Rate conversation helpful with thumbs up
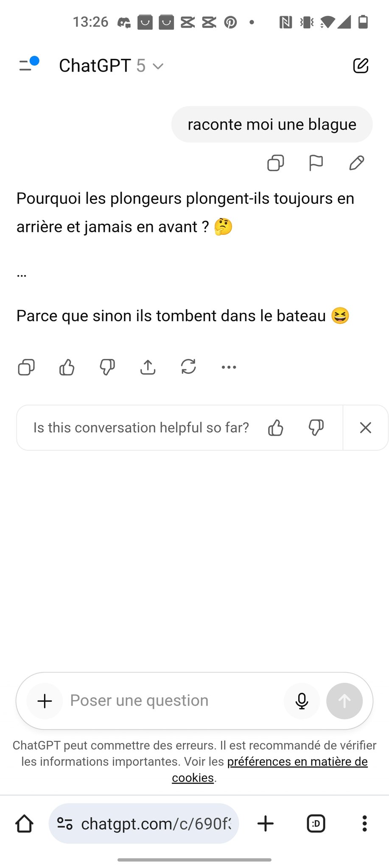This screenshot has width=389, height=868. pos(276,428)
